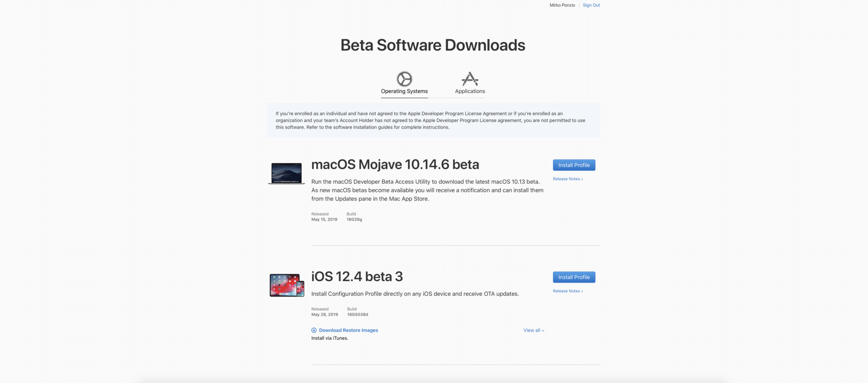The image size is (868, 383).
Task: Install Profile for macOS Mojave 10.14.6 beta
Action: [574, 165]
